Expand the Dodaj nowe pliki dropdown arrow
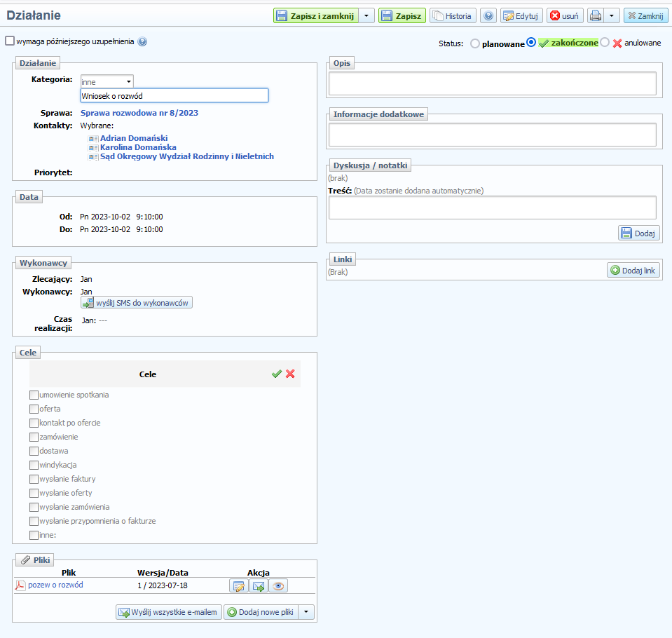Image resolution: width=672 pixels, height=638 pixels. point(306,612)
